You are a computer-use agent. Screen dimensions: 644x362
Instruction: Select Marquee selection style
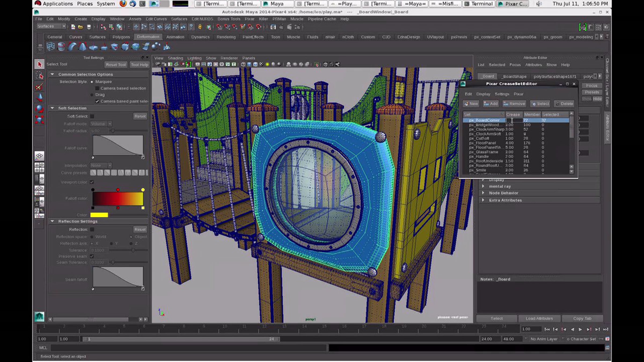tap(92, 82)
